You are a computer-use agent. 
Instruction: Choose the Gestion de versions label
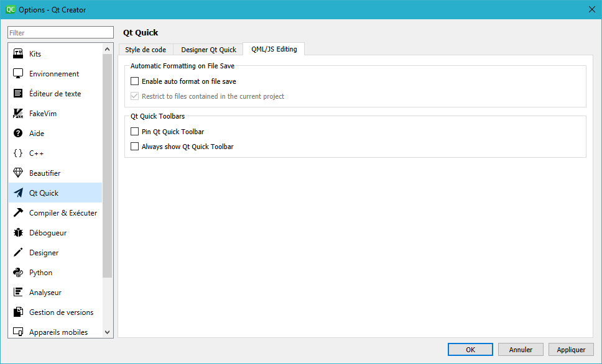61,312
